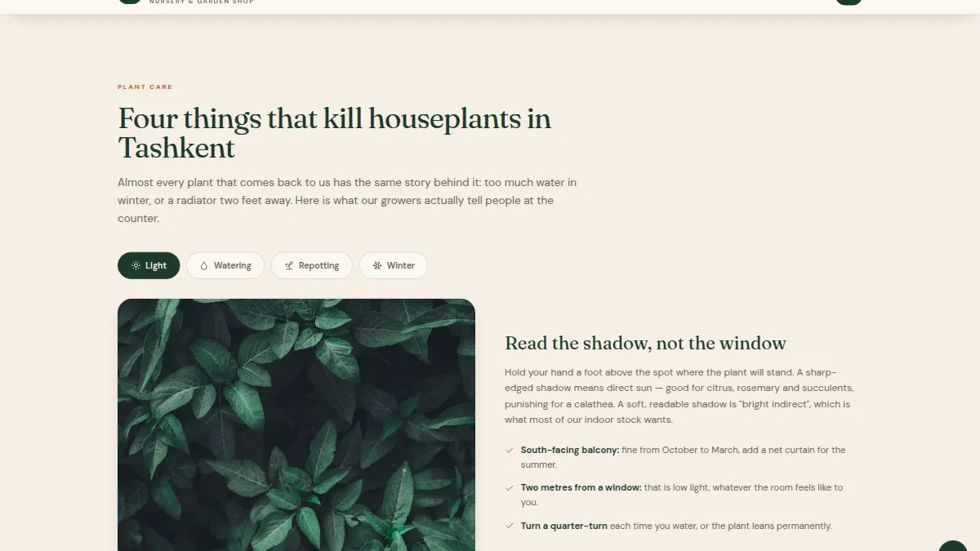Click the 'South-facing balcony:' text
The image size is (980, 551).
point(570,450)
